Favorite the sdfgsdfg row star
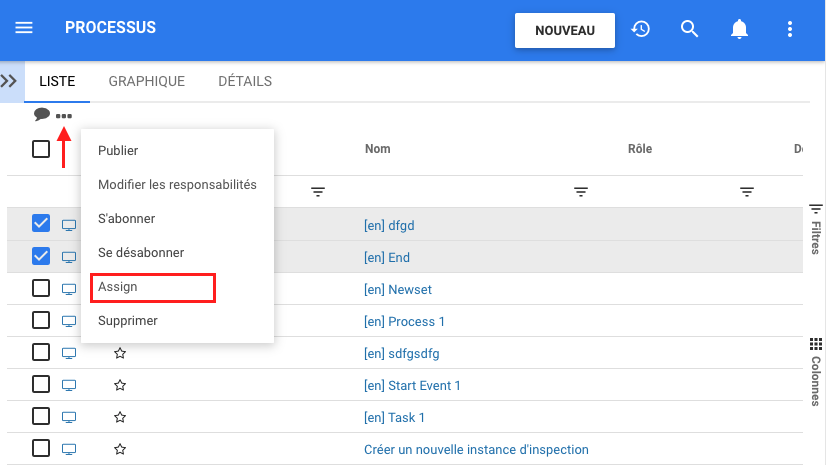Viewport: 826px width, 465px height. tap(120, 353)
